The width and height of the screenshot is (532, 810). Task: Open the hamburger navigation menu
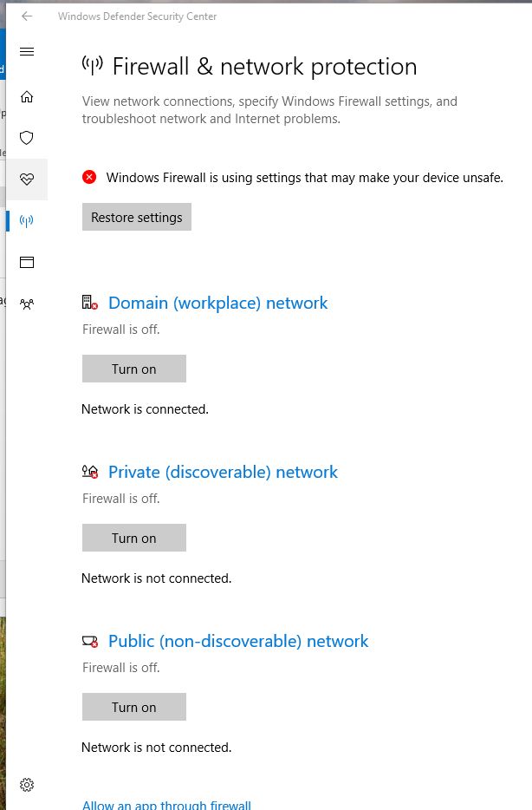point(27,52)
